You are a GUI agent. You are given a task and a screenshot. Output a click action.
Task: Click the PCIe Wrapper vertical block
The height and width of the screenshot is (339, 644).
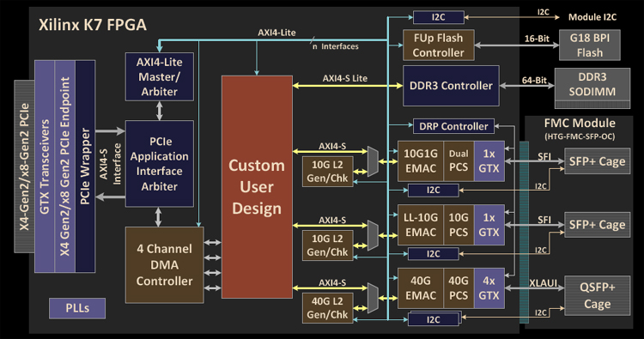(x=85, y=166)
